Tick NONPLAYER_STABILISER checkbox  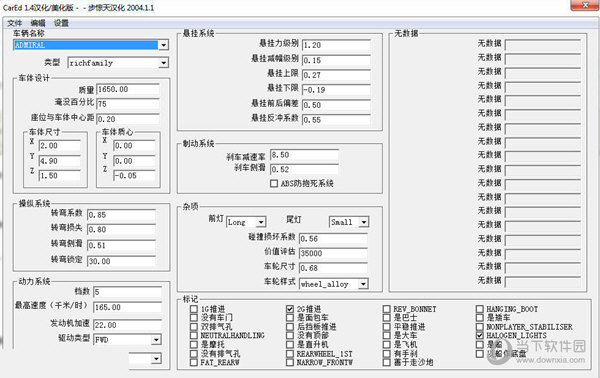click(479, 327)
